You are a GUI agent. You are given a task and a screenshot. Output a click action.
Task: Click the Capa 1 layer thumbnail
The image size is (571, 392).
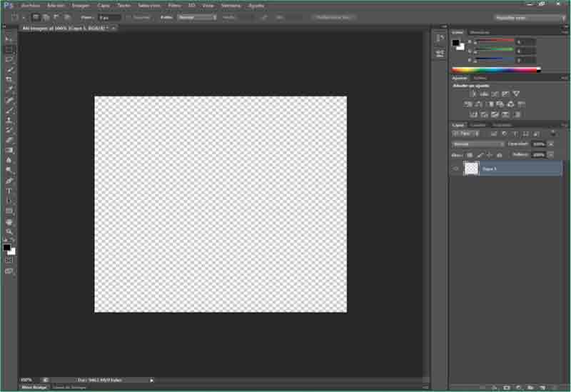(x=471, y=169)
